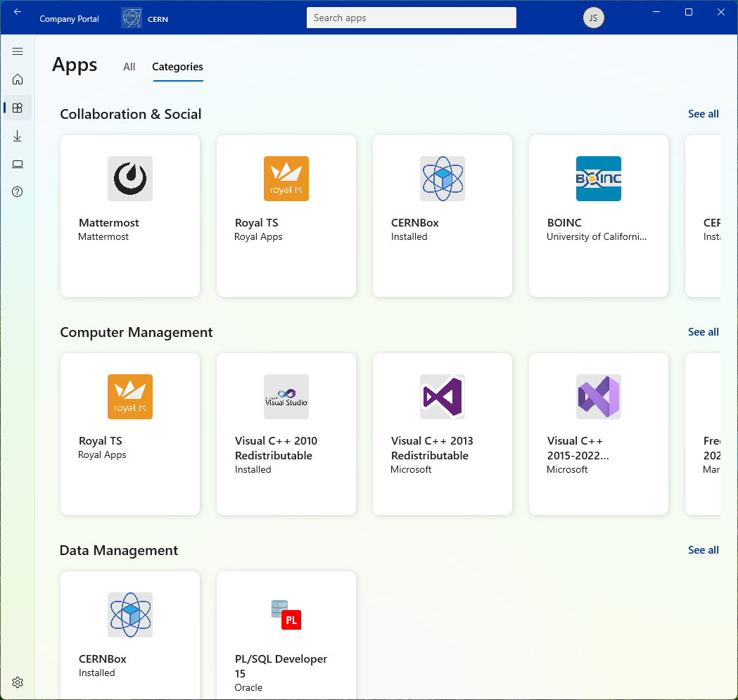Select the Categories tab
Viewport: 738px width, 700px height.
click(177, 67)
